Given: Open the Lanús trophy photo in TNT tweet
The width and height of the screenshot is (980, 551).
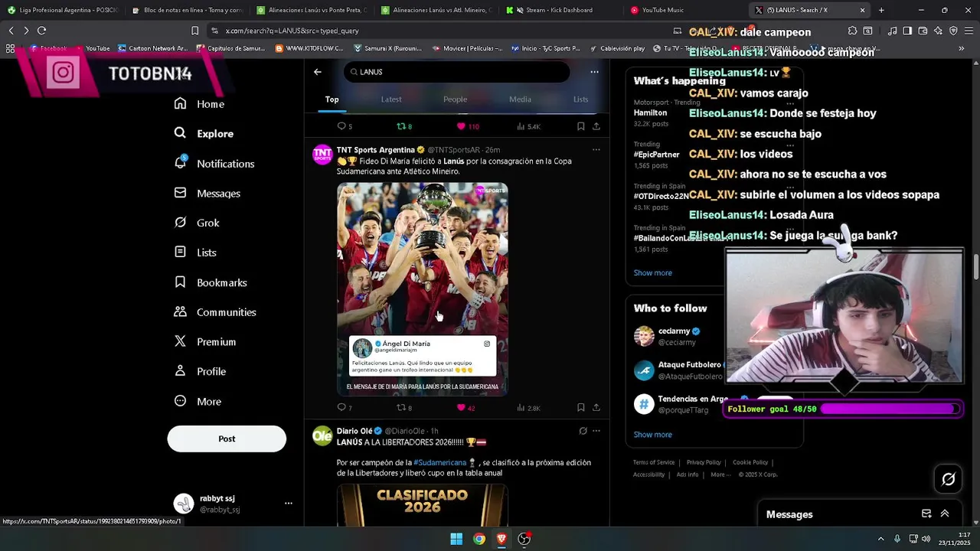Looking at the screenshot, I should 423,289.
